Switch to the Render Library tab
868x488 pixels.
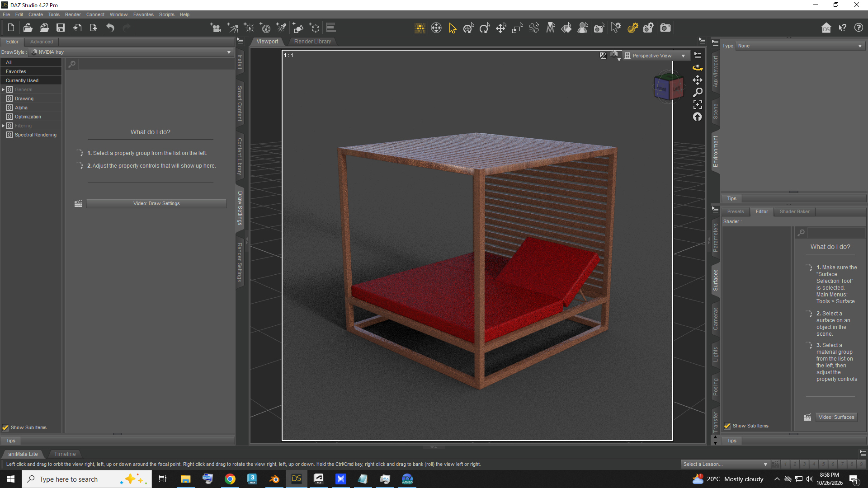[x=312, y=41]
